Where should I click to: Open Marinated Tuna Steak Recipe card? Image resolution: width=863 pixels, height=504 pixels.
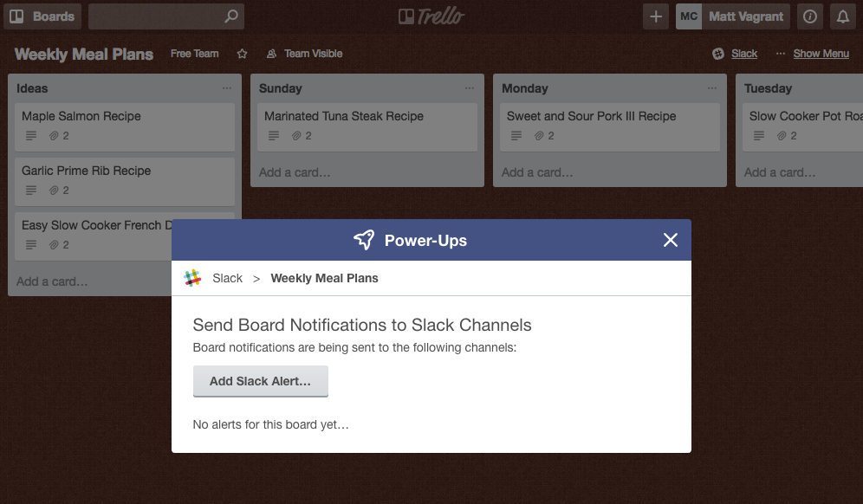(x=367, y=127)
